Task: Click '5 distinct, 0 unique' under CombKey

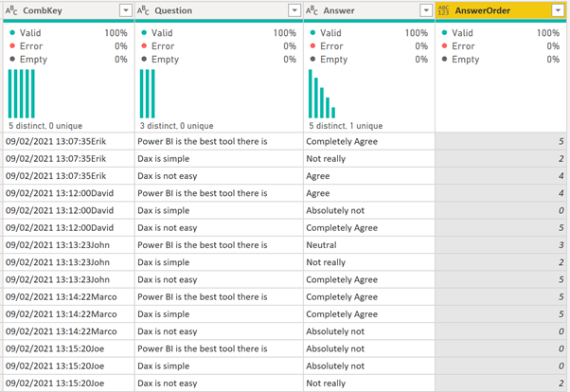Action: (45, 126)
